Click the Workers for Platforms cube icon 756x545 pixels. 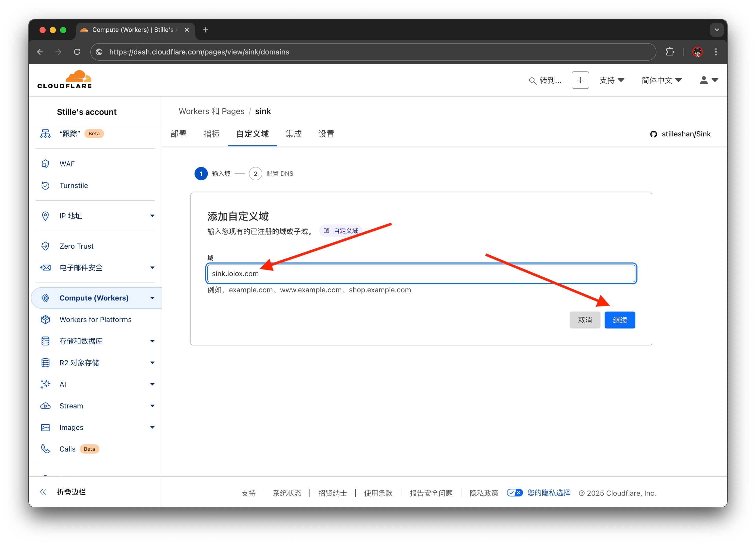click(45, 320)
